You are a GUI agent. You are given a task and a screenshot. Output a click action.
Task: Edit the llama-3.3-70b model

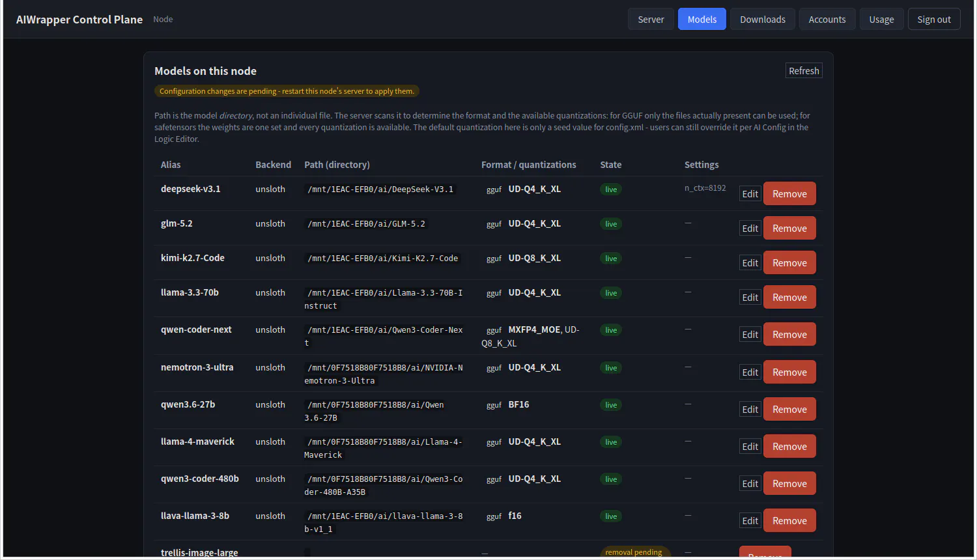750,298
